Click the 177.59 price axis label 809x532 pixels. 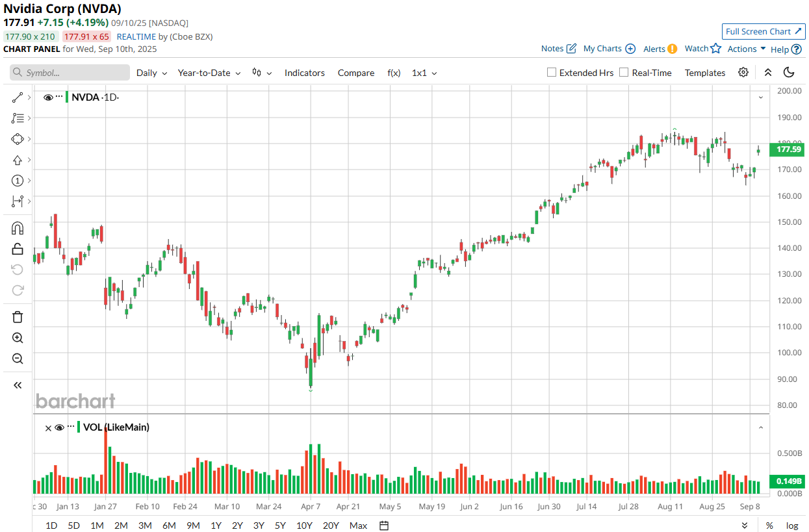point(788,149)
